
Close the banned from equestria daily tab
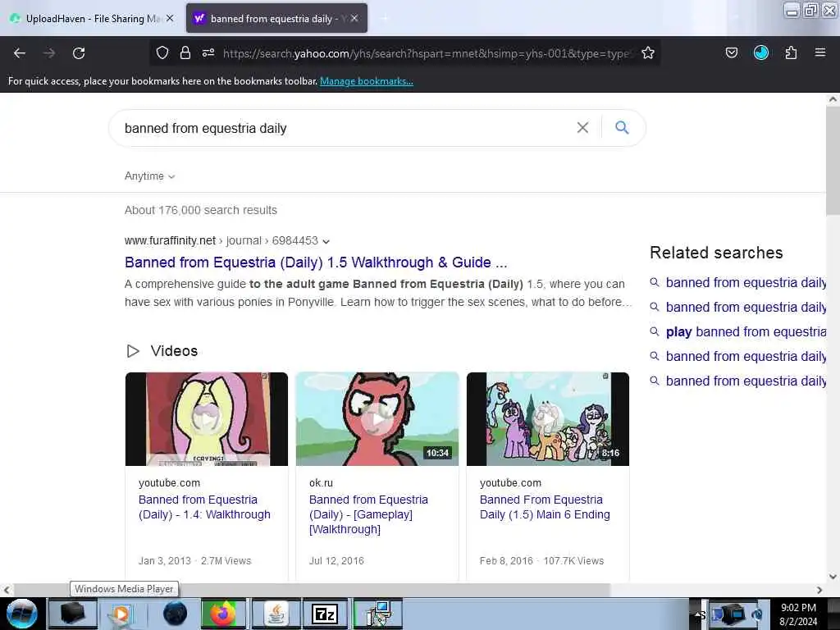(354, 18)
